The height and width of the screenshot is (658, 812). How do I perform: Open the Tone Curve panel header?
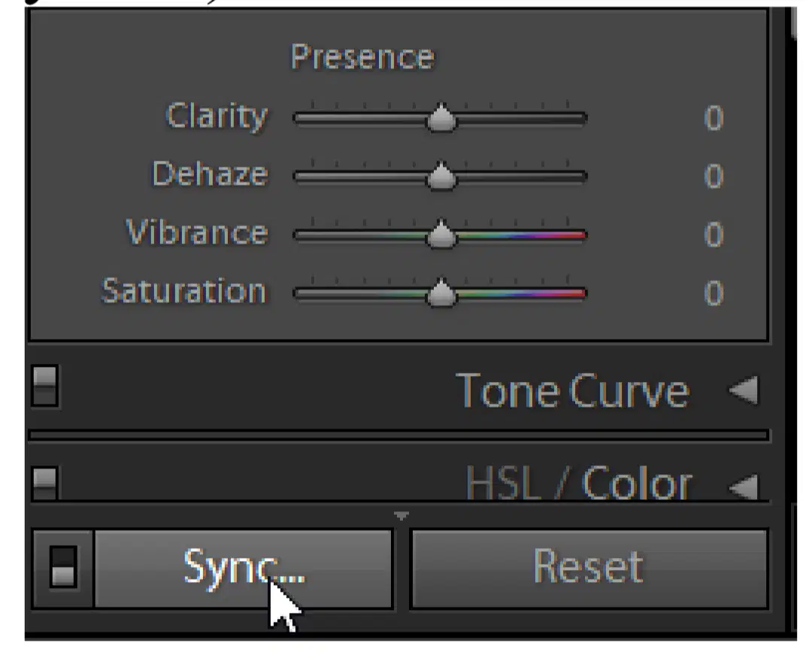tap(572, 391)
